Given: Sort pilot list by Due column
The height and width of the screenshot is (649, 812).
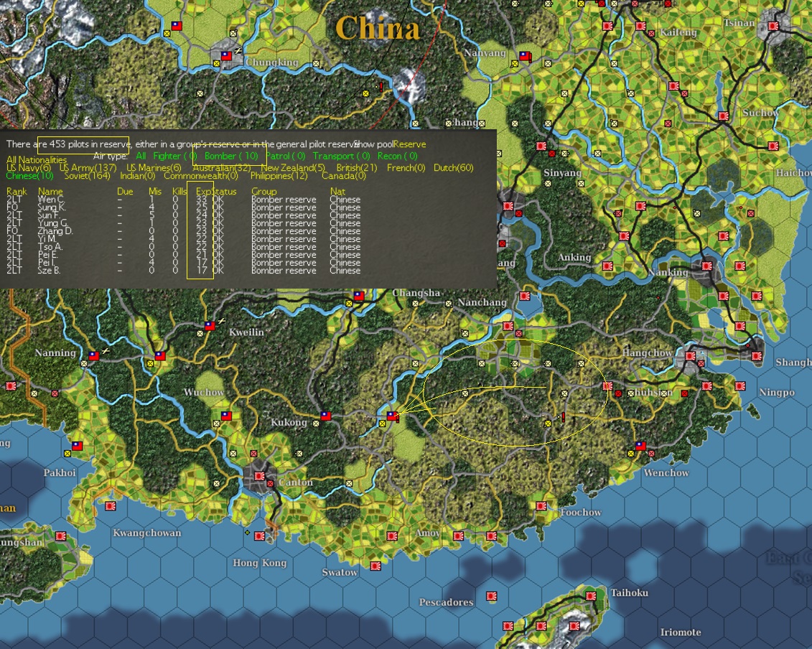Looking at the screenshot, I should tap(125, 192).
